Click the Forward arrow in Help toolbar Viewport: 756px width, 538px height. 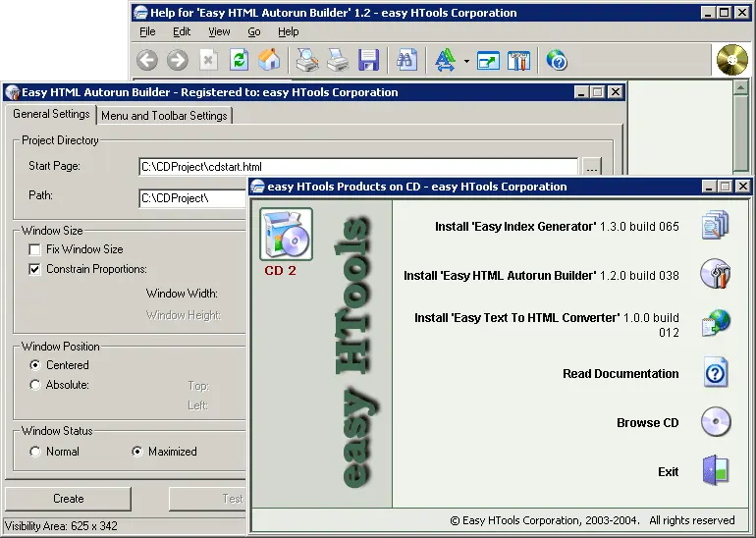(178, 61)
